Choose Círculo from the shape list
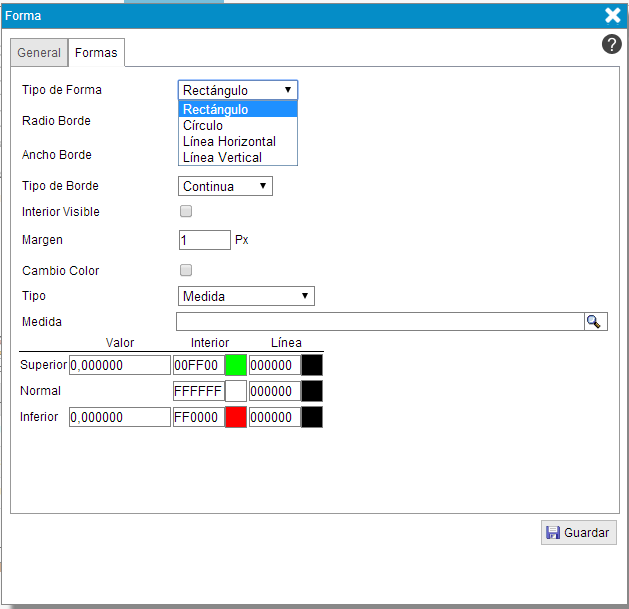The width and height of the screenshot is (629, 609). pyautogui.click(x=203, y=126)
